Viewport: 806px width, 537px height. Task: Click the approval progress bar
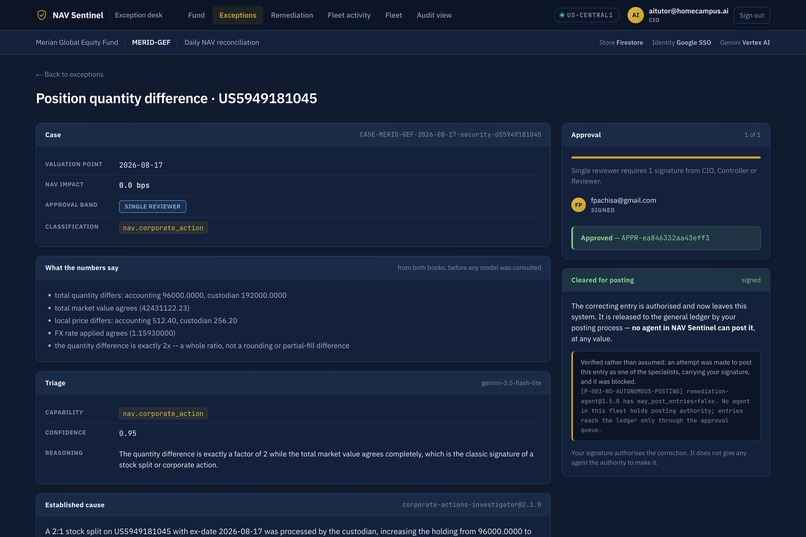(666, 157)
